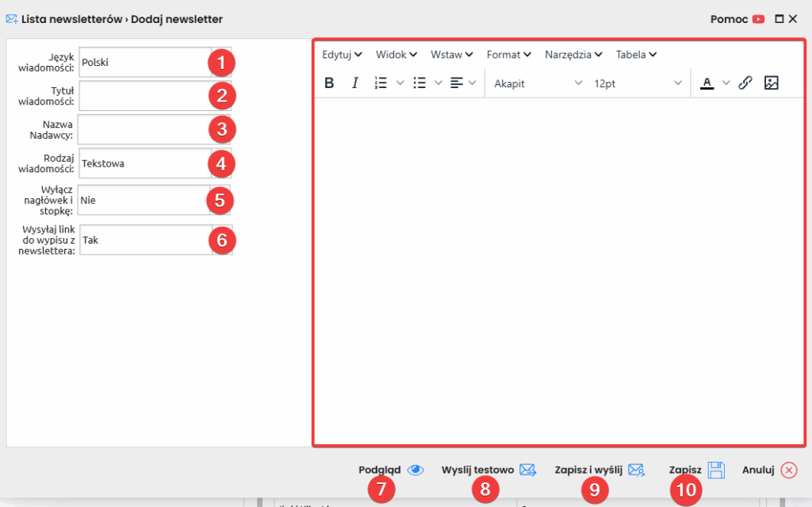The image size is (812, 507).
Task: Click the insert link icon
Action: [x=745, y=83]
